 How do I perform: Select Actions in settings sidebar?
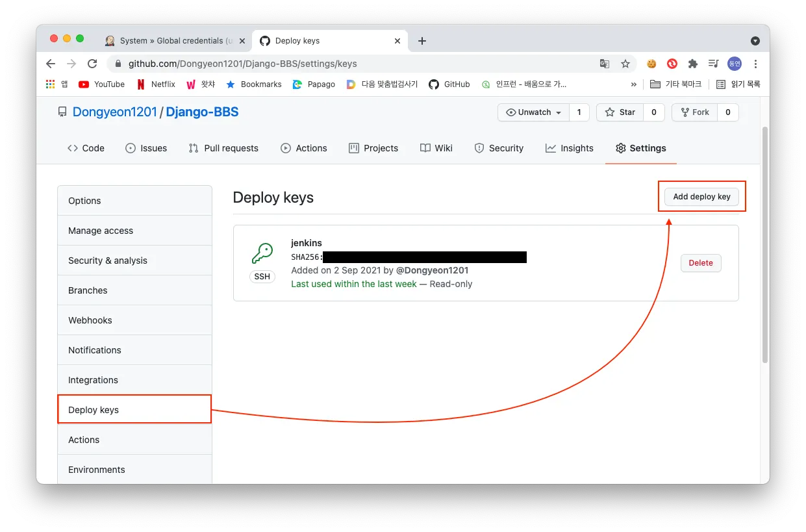[134, 440]
